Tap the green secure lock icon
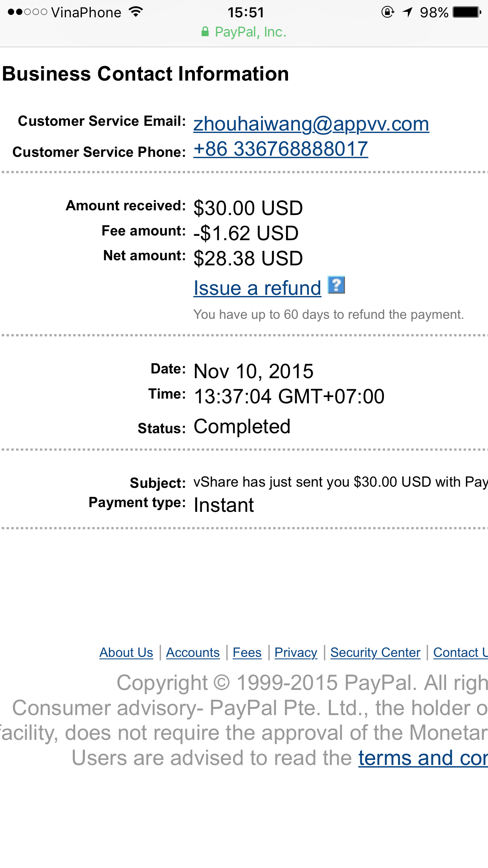This screenshot has width=488, height=868. click(205, 32)
